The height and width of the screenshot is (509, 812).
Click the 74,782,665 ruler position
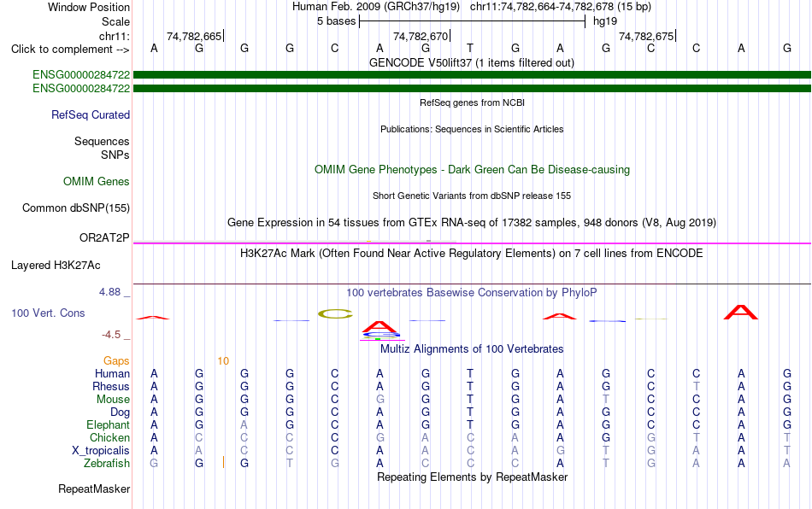coord(194,36)
